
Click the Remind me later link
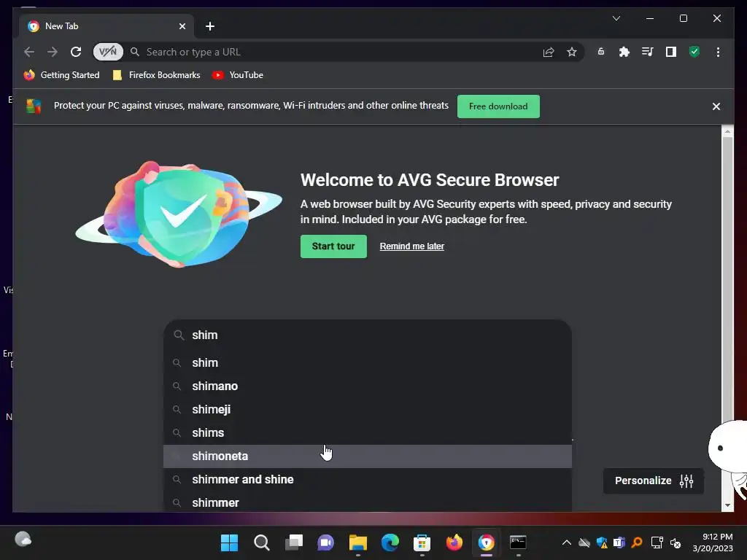(x=411, y=246)
